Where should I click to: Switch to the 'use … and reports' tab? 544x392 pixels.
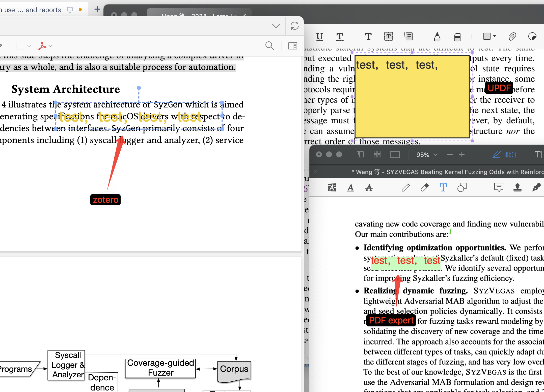[33, 10]
